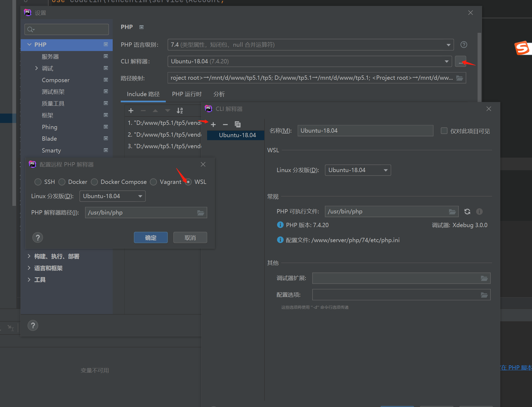532x407 pixels.
Task: Select first include path entry
Action: tap(164, 123)
